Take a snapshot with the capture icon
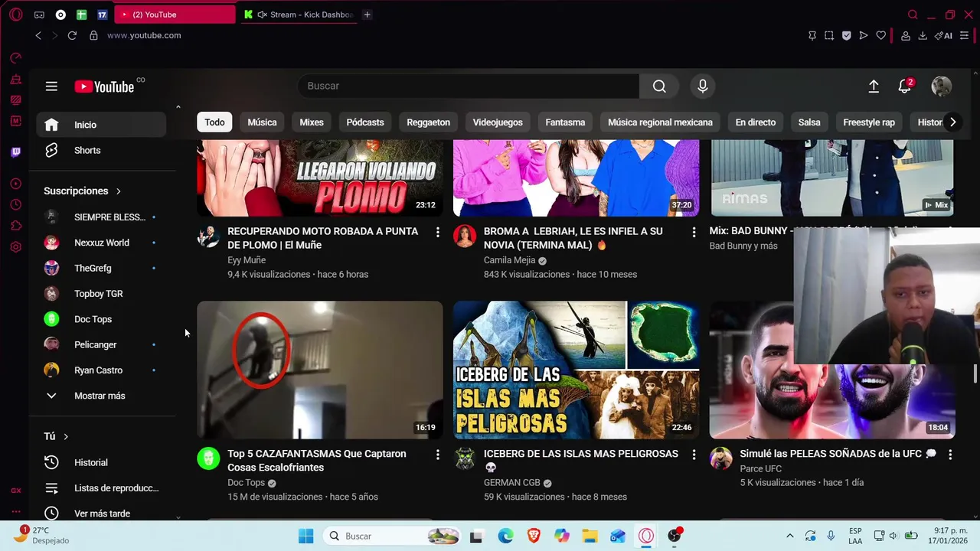 pyautogui.click(x=829, y=35)
